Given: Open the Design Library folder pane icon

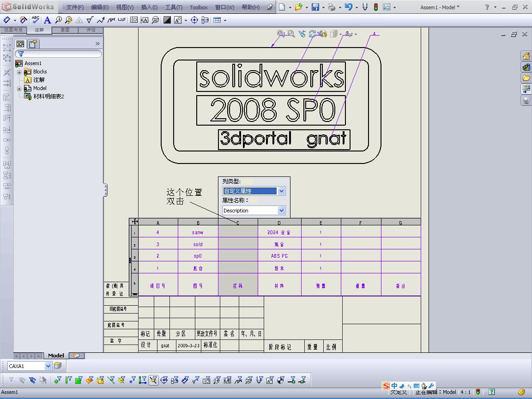Looking at the screenshot, I should pos(526,67).
